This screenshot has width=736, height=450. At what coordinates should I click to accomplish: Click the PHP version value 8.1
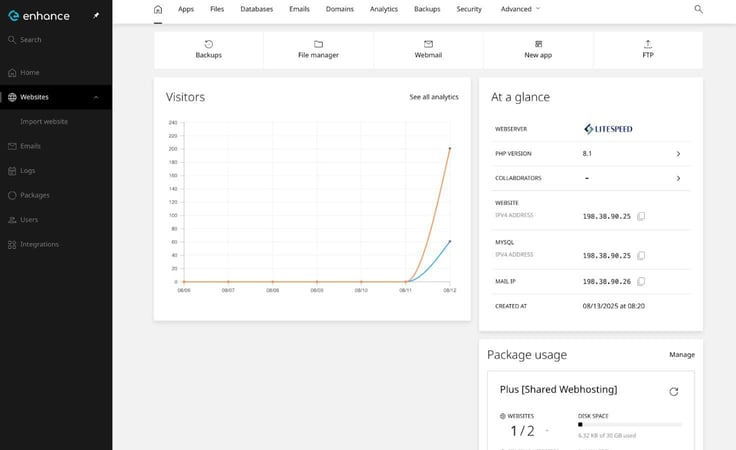click(x=587, y=153)
